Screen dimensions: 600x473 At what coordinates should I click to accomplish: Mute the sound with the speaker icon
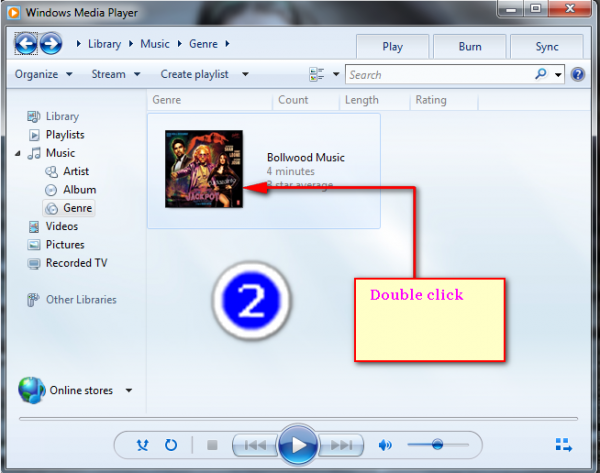[385, 445]
